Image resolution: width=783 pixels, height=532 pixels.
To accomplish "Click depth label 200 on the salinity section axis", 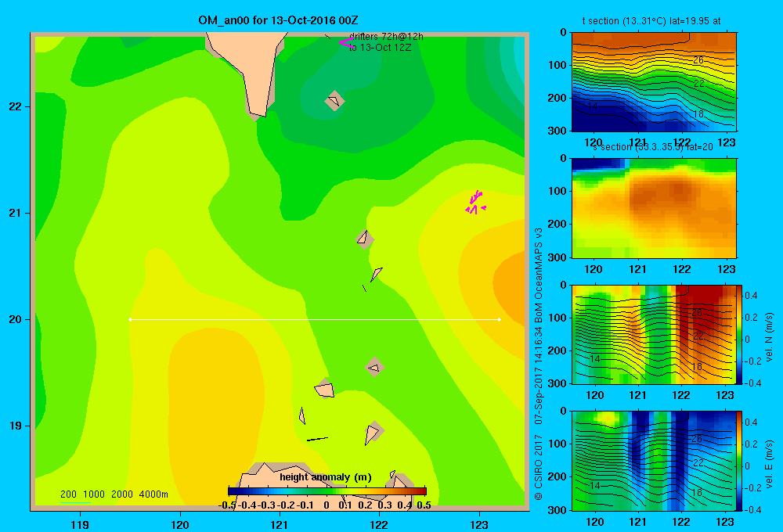I will click(558, 224).
